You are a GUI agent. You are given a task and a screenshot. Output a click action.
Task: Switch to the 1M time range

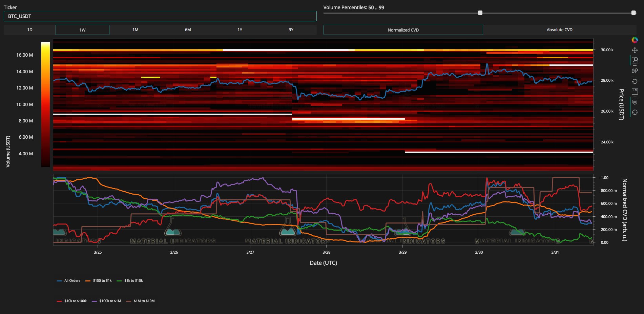[x=135, y=30]
